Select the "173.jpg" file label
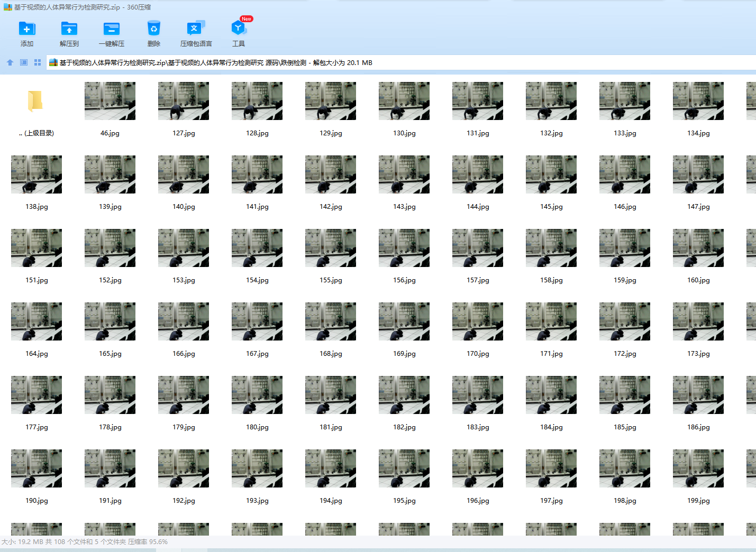The height and width of the screenshot is (552, 756). click(698, 354)
